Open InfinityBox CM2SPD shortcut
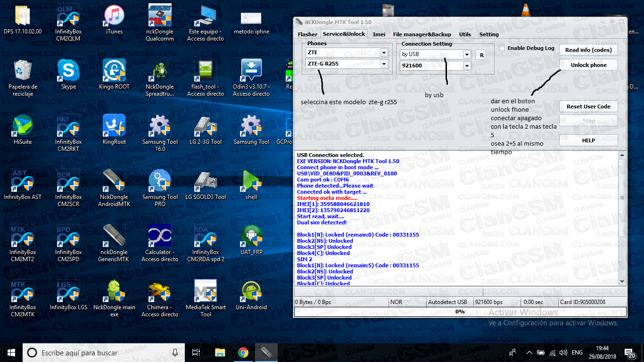The height and width of the screenshot is (362, 644). tap(68, 243)
